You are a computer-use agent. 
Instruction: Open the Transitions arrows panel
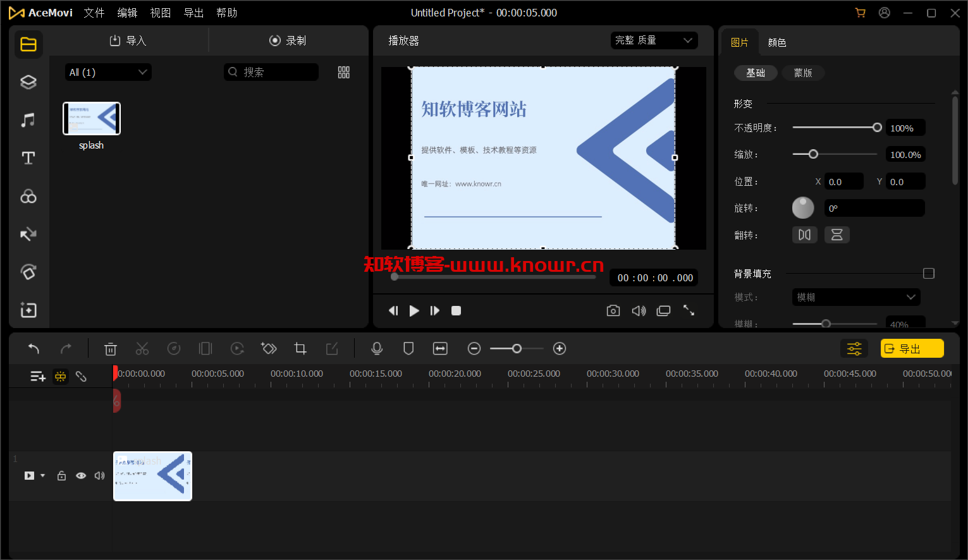(x=28, y=234)
